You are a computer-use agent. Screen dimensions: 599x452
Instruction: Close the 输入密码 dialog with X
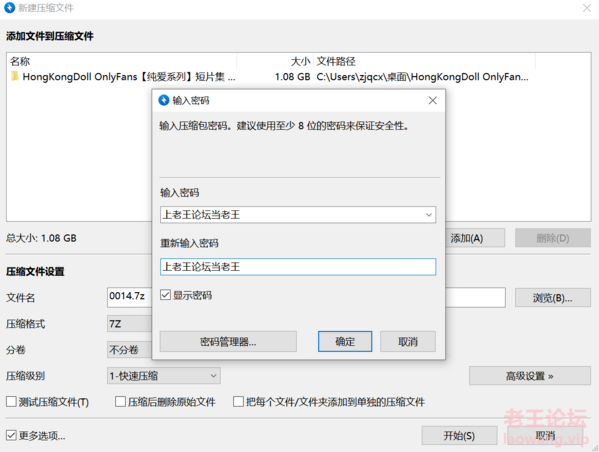432,100
